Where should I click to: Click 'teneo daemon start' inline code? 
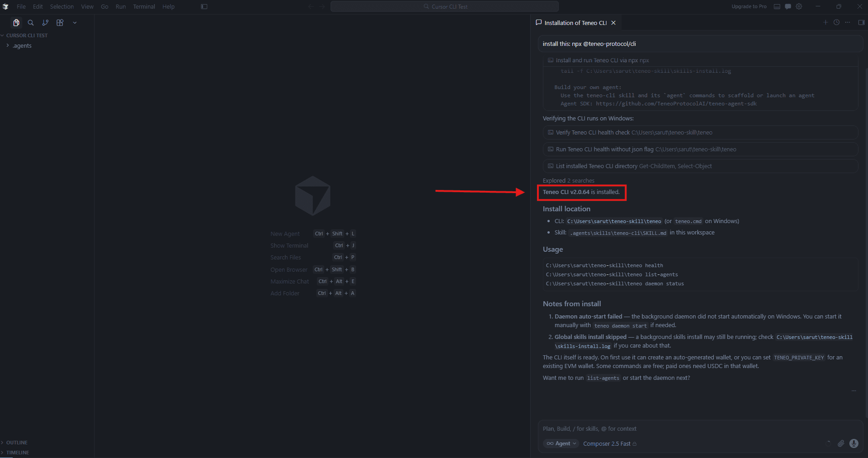pos(620,326)
